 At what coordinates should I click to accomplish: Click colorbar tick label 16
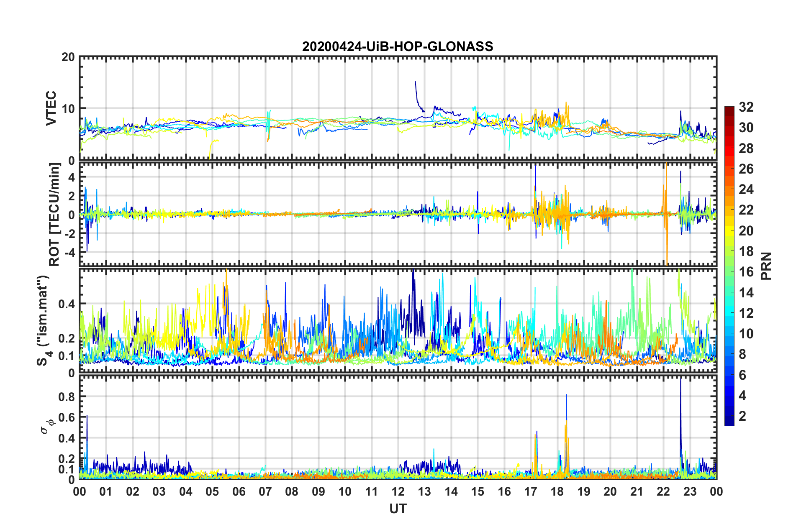pos(746,272)
